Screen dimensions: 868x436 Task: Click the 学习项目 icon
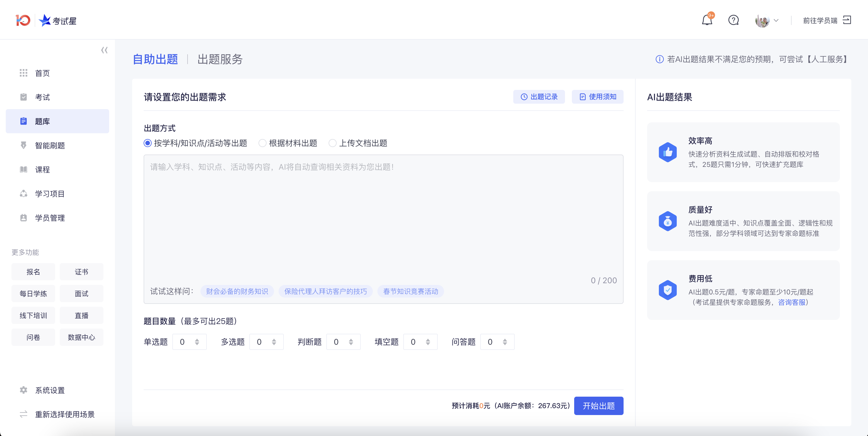23,194
